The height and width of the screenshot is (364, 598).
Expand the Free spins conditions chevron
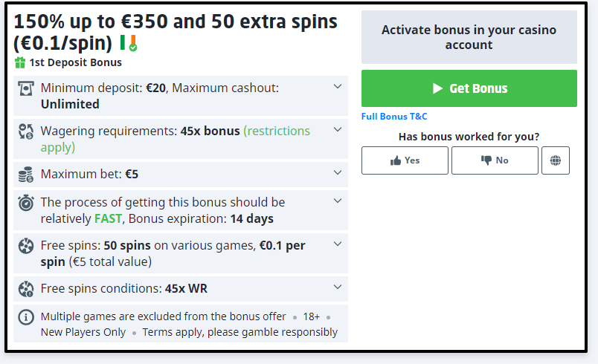[338, 287]
